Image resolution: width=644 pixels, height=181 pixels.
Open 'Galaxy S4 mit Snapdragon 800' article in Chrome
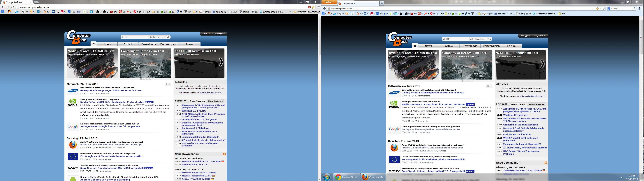pos(111,90)
